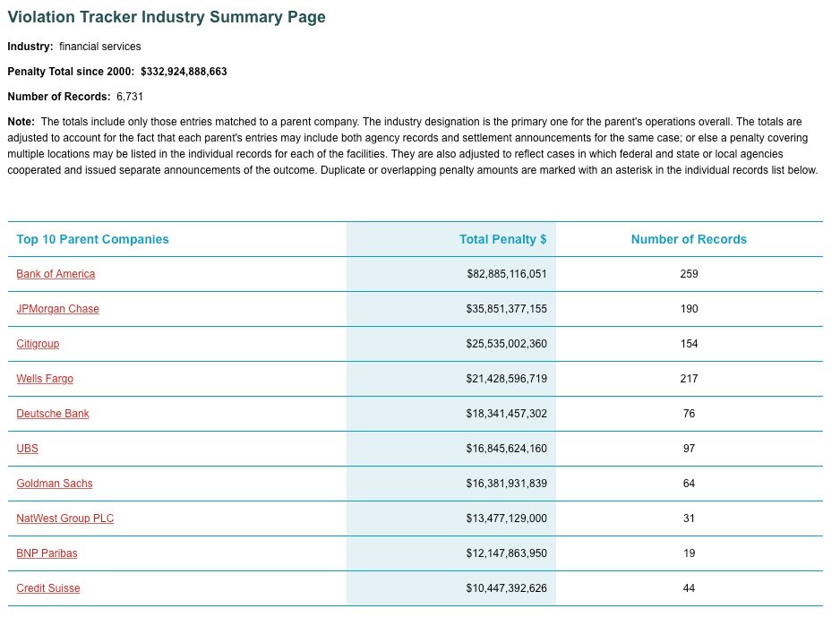Open the UBS company link

click(28, 449)
